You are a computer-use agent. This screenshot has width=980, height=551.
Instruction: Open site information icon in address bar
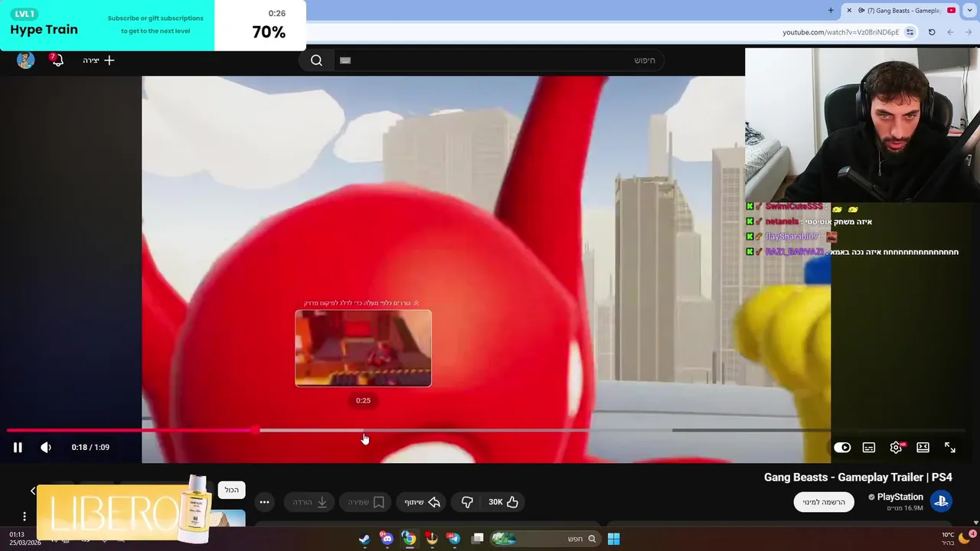tap(910, 32)
